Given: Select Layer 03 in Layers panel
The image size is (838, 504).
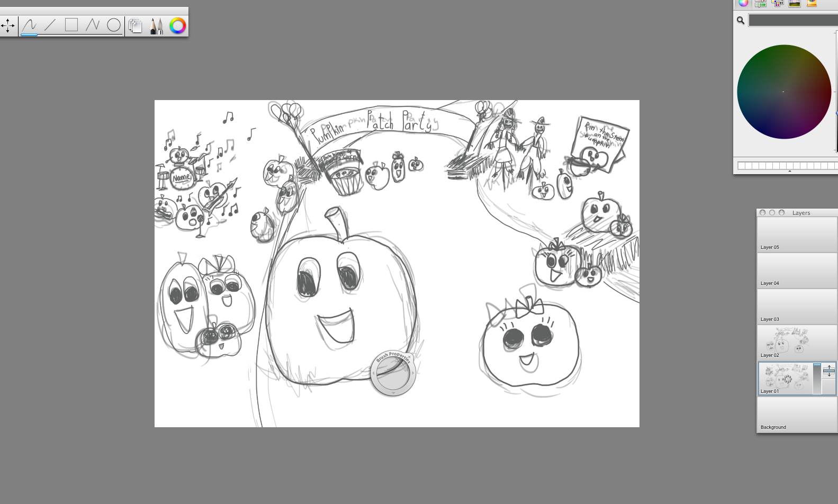Looking at the screenshot, I should point(797,307).
